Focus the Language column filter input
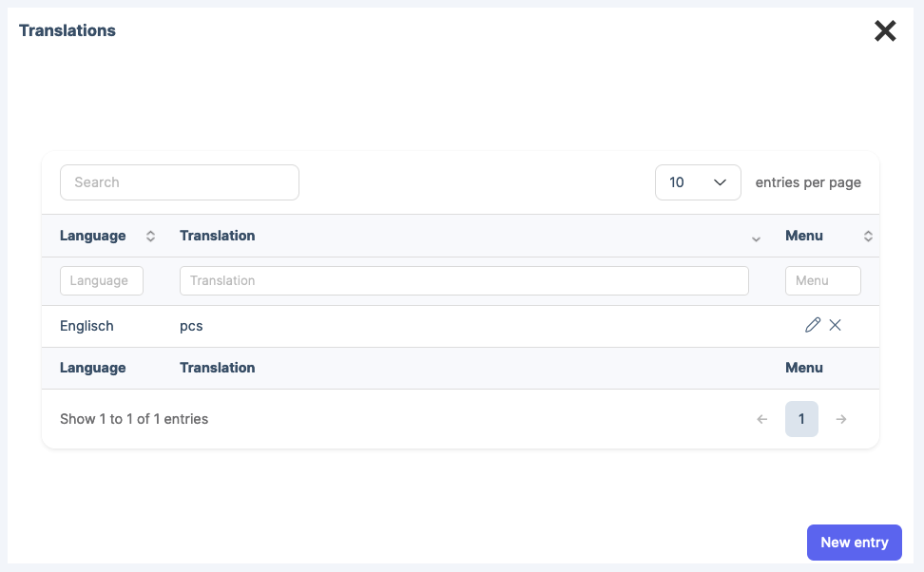The width and height of the screenshot is (924, 572). (102, 281)
